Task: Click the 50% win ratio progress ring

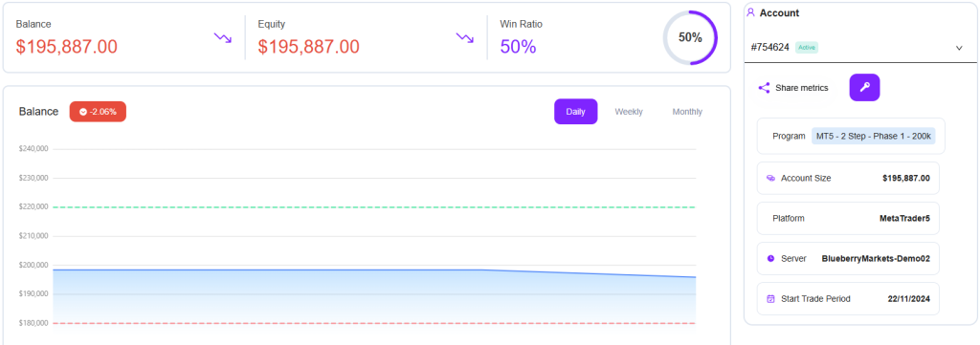Action: tap(690, 37)
